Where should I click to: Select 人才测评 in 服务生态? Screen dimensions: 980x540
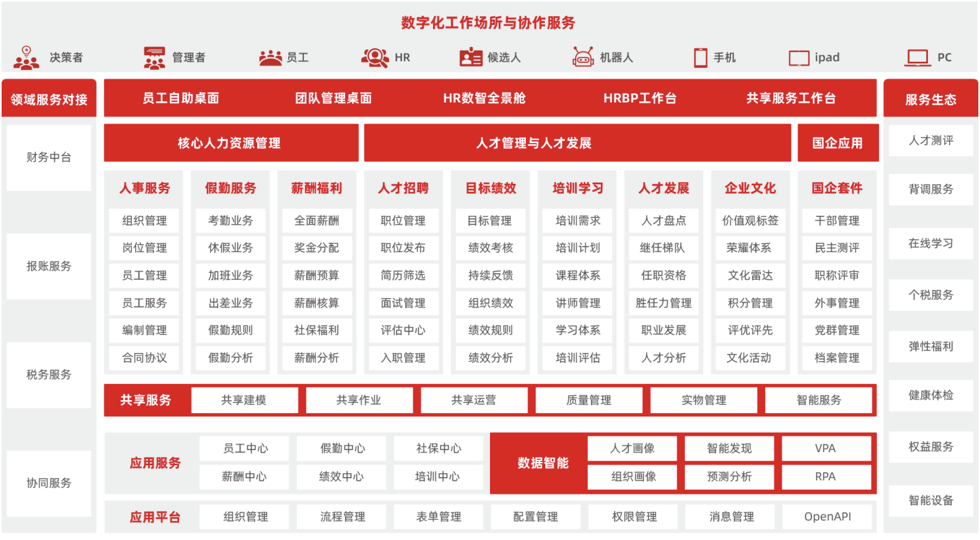pos(931,141)
